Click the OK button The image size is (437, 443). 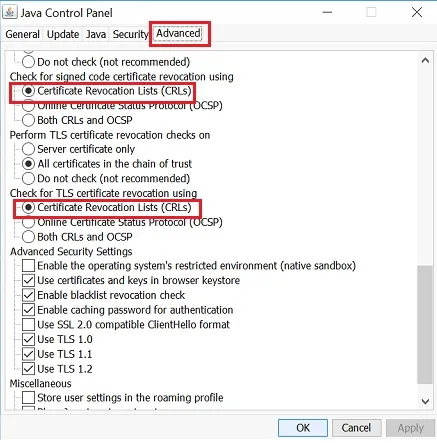coord(303,428)
